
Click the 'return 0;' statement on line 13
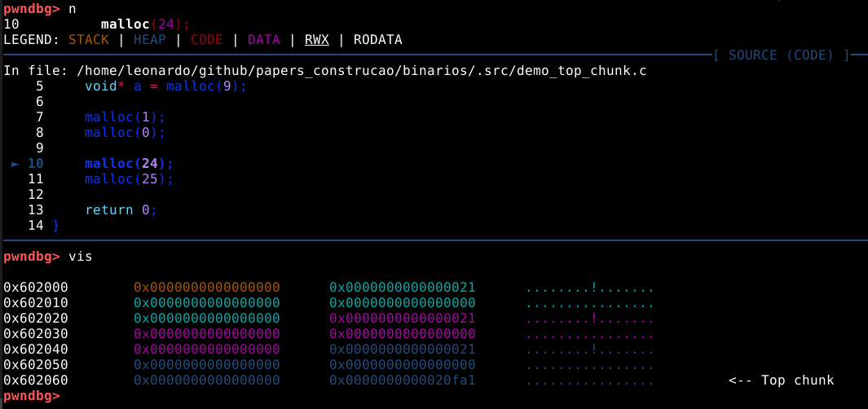[x=121, y=210]
